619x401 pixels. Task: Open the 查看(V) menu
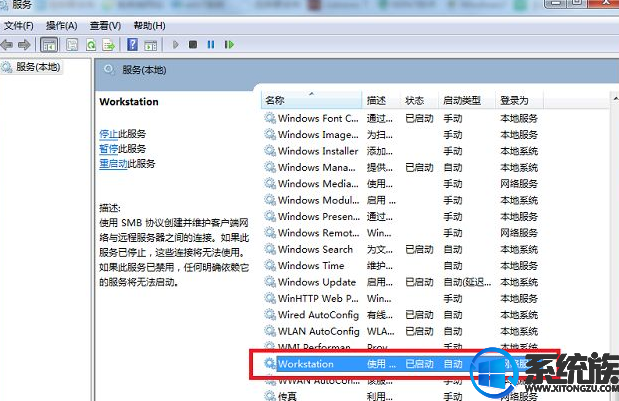coord(105,26)
